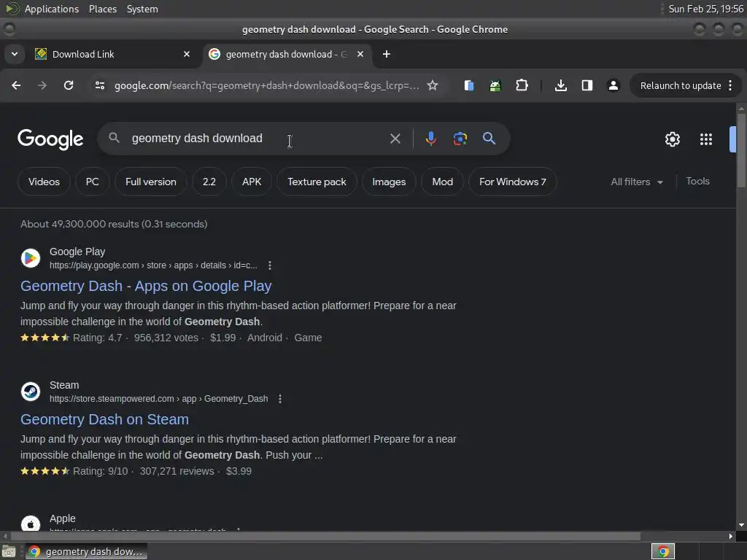Start search by voice
The image size is (747, 560).
pos(430,139)
